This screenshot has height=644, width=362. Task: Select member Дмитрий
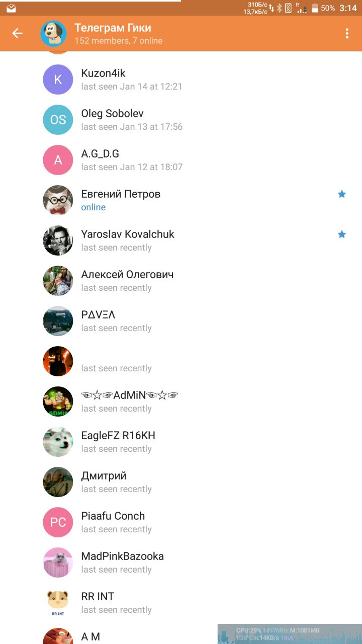pyautogui.click(x=181, y=482)
